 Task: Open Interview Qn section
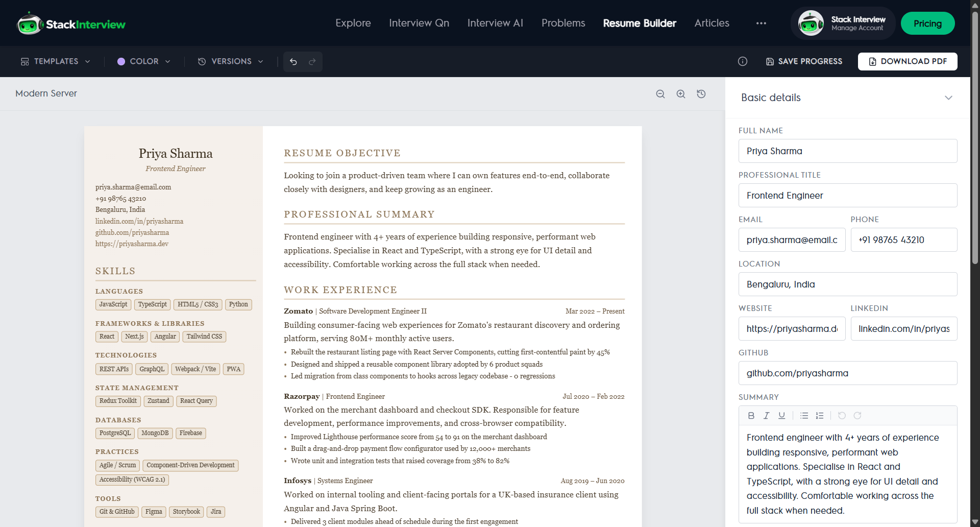pos(419,23)
